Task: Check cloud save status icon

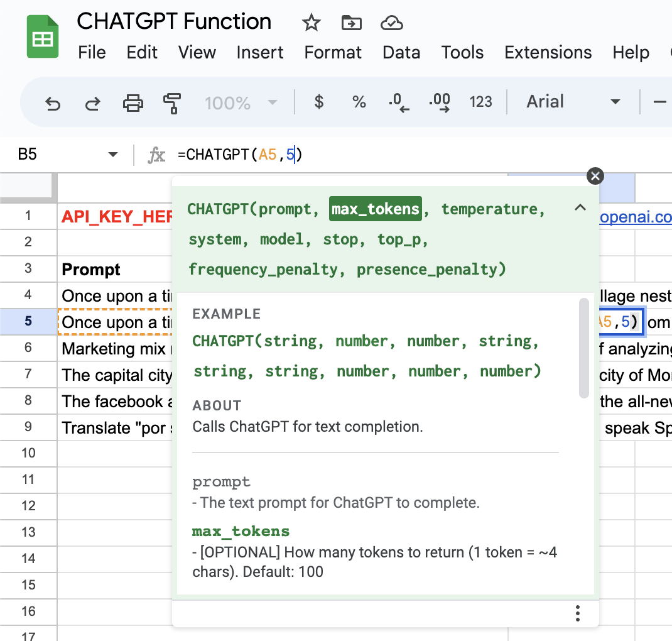Action: pyautogui.click(x=392, y=23)
